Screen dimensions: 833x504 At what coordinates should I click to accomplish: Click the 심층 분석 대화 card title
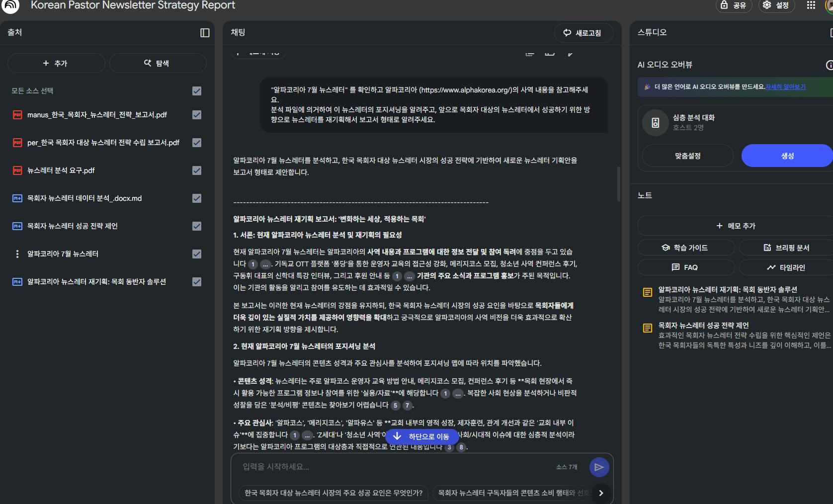point(693,118)
